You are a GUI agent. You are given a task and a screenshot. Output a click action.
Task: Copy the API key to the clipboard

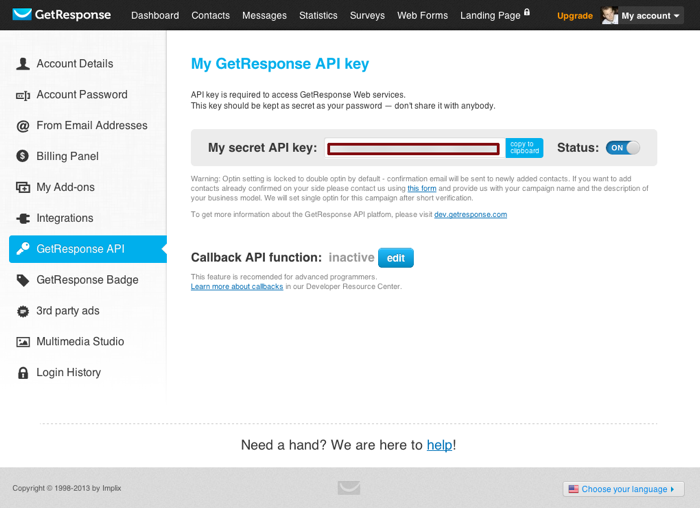coord(525,148)
